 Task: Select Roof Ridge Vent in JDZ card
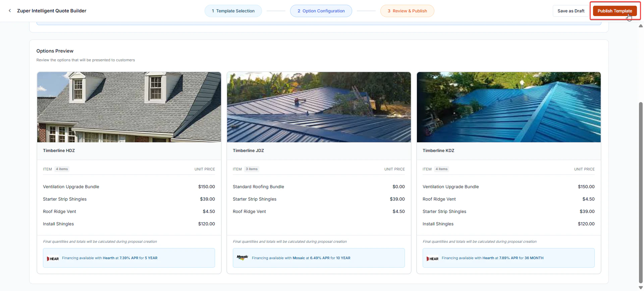click(x=249, y=212)
